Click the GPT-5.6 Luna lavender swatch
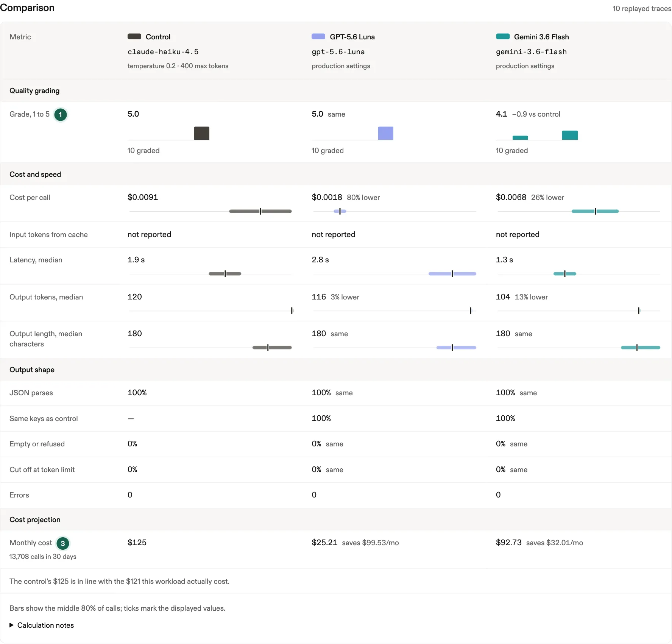 point(318,36)
